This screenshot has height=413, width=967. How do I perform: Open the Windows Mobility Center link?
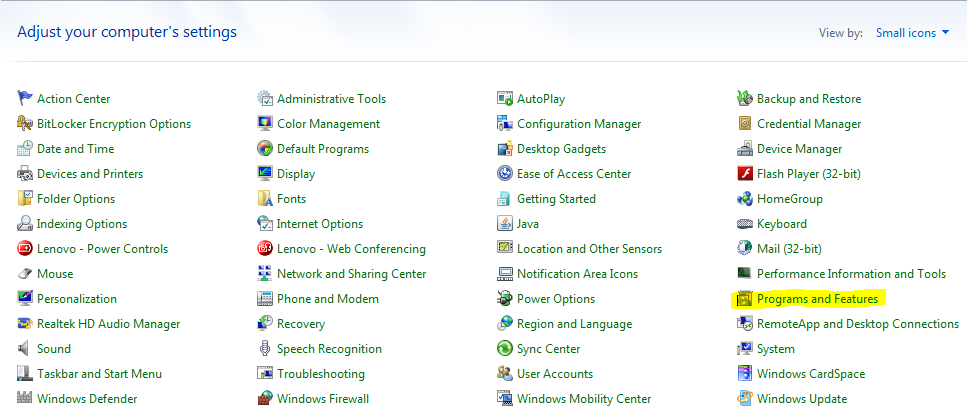(584, 399)
